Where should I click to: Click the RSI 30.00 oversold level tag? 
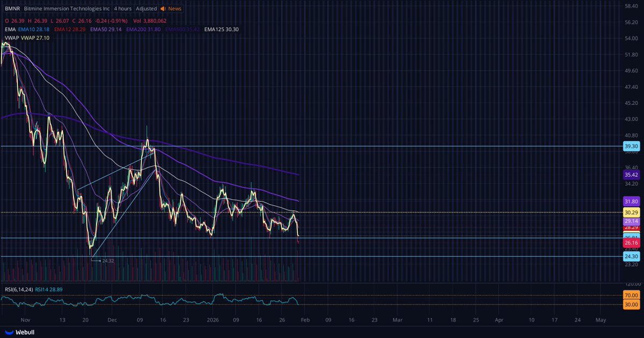[x=631, y=305]
